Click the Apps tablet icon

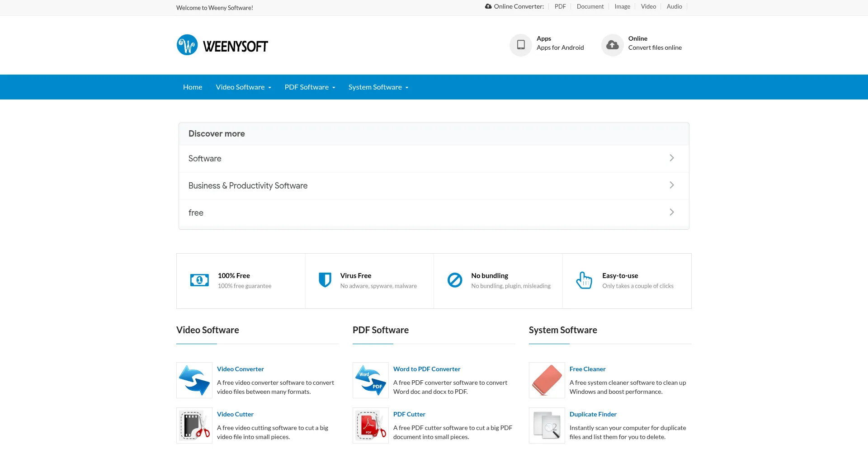pos(521,45)
